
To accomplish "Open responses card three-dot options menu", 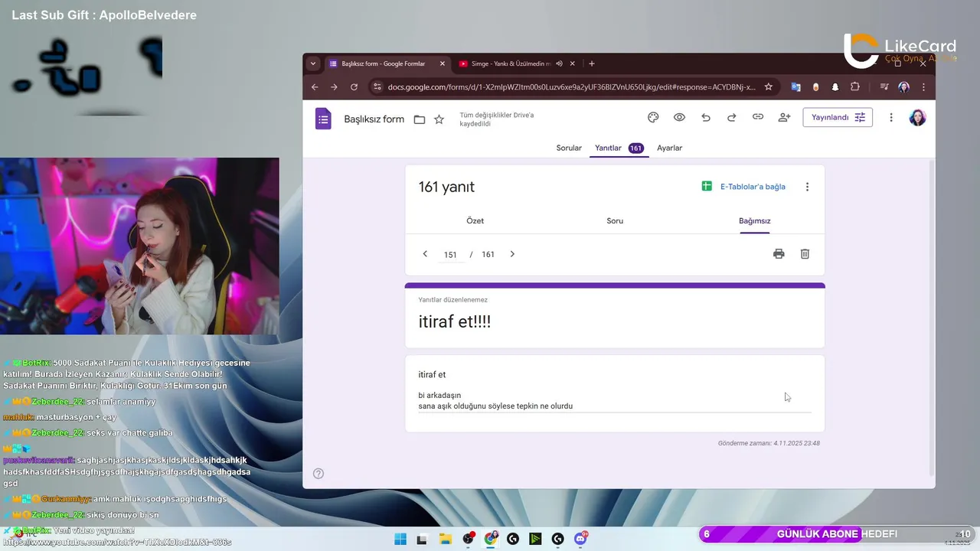I will (807, 187).
